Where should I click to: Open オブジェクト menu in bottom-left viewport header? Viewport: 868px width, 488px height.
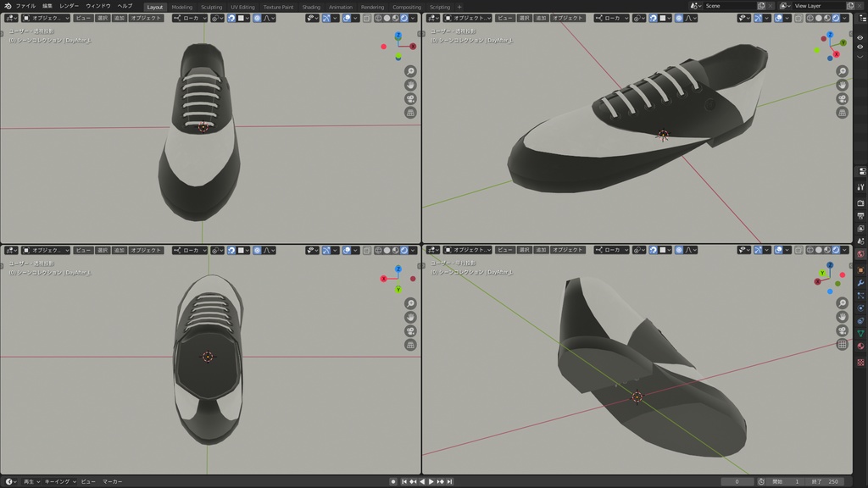(146, 251)
